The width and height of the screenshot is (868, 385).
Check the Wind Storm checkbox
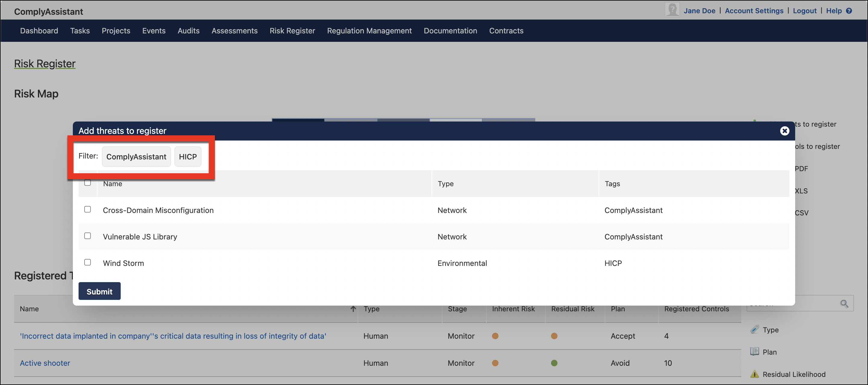point(88,262)
